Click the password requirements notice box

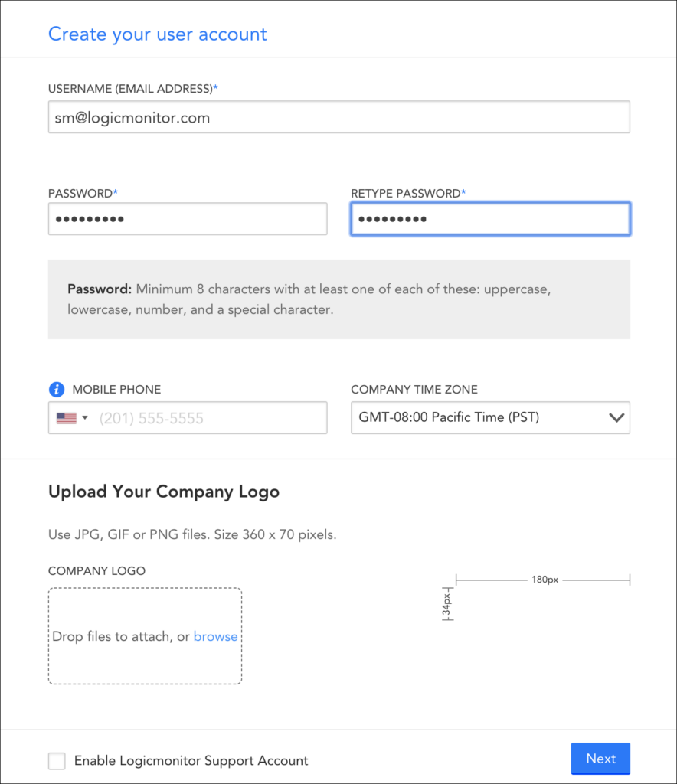click(x=338, y=299)
